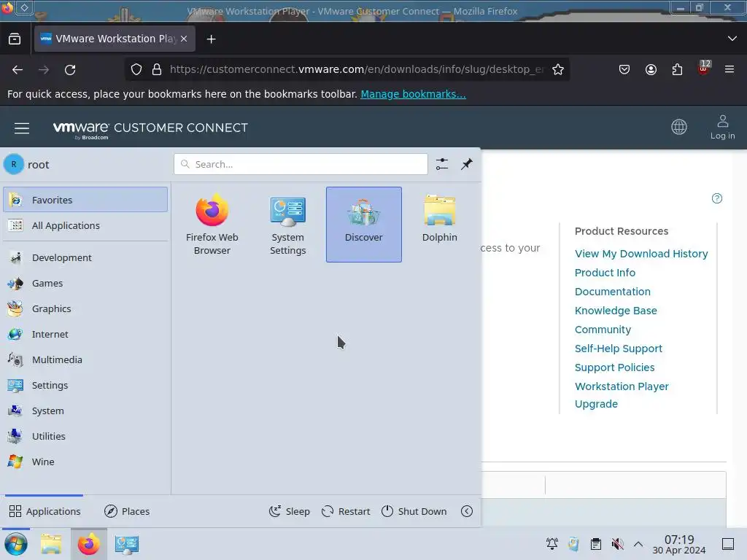Reload the current page
Viewport: 747px width, 560px height.
(x=70, y=69)
